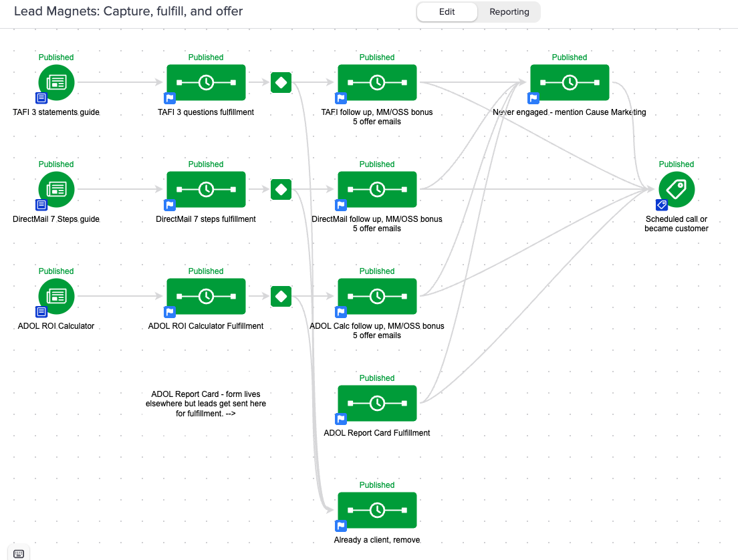The image size is (738, 560).
Task: Click the 'DirectMail 7 Steps guide' label
Action: 56,219
